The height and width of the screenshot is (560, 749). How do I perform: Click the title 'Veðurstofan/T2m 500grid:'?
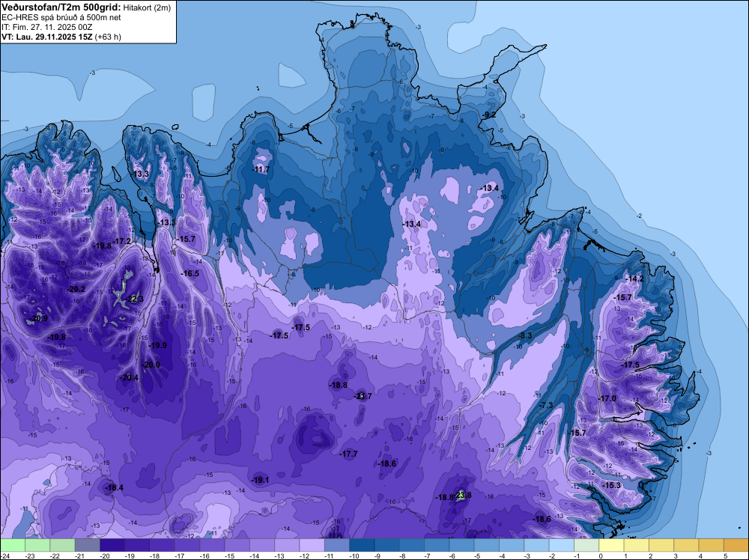[61, 7]
